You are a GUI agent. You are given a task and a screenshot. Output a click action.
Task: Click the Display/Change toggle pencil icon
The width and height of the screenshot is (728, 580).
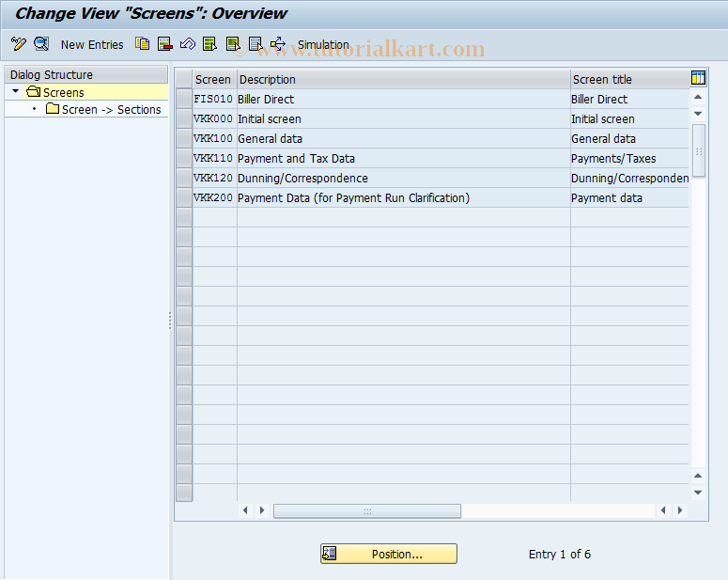pos(18,44)
